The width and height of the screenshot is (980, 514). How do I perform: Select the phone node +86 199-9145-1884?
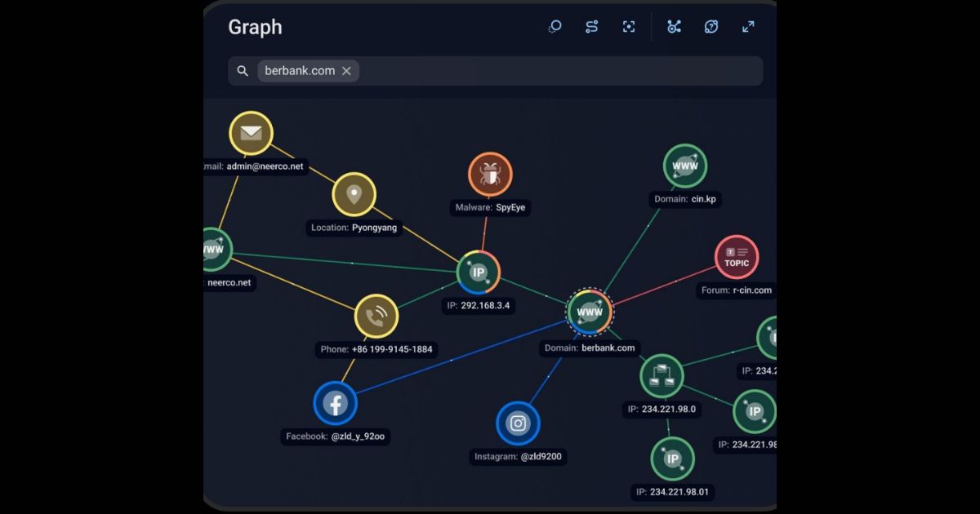376,317
